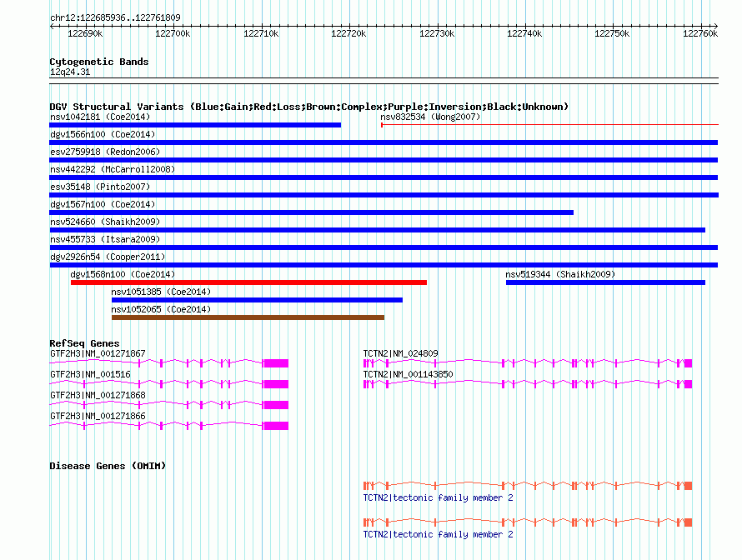Screen dimensions: 742x560
Task: Click the chr12:122685936..122761809 coordinate label
Action: point(115,17)
